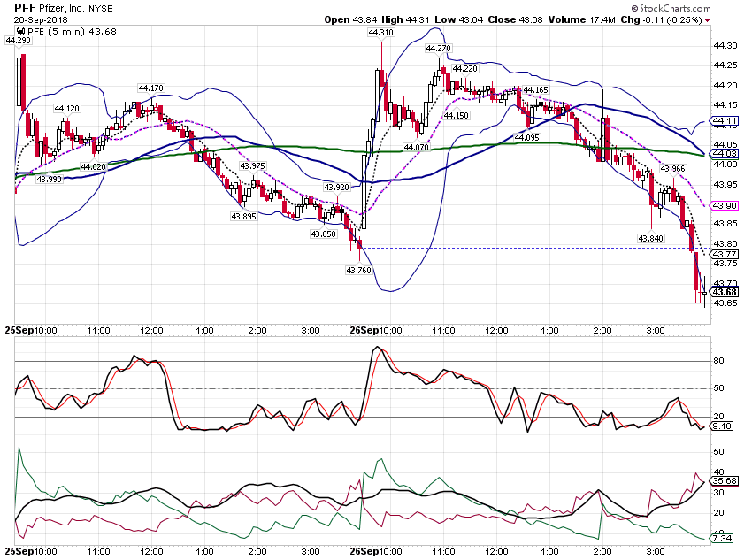Click the 80 level label on stochastic panel
The width and height of the screenshot is (752, 560).
coord(718,361)
